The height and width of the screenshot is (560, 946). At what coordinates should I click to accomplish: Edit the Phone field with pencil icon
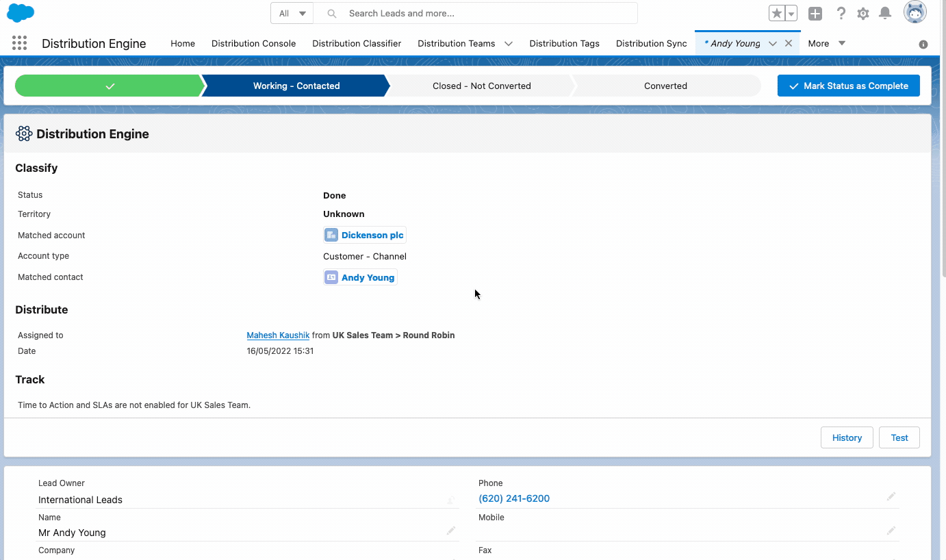pos(891,496)
